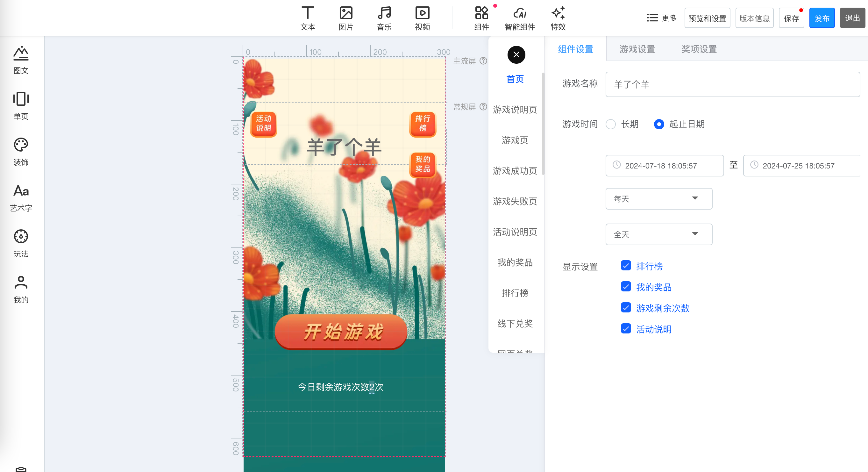
Task: Click the 退出 exit button
Action: [852, 18]
